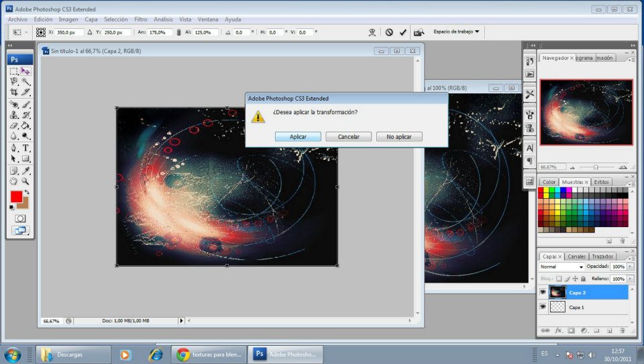Image resolution: width=644 pixels, height=364 pixels.
Task: Toggle Quick Mask mode
Action: [x=20, y=218]
